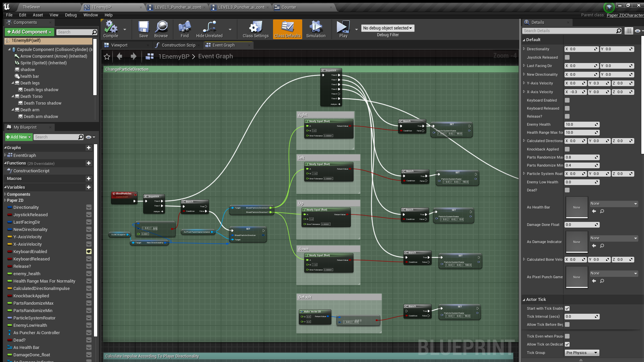Enable the Joystick Released checkbox
Viewport: 644px width, 362px height.
click(567, 57)
